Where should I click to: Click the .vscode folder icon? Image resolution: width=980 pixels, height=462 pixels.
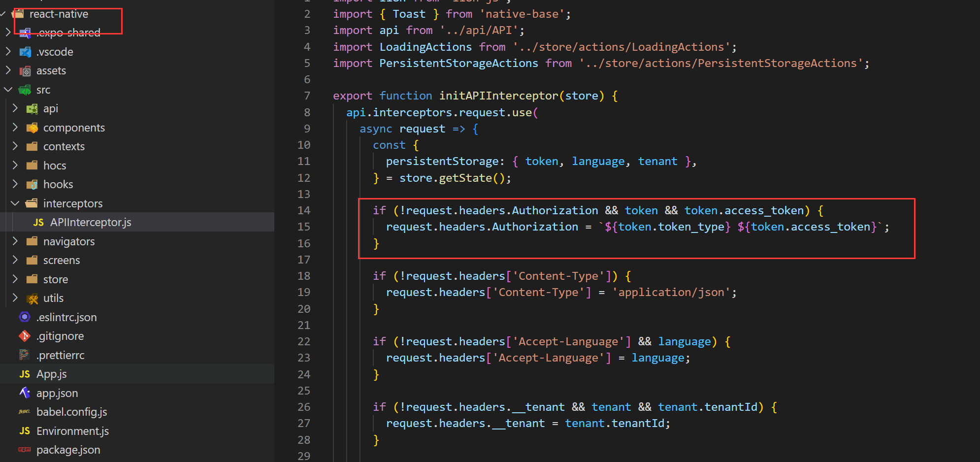point(25,52)
